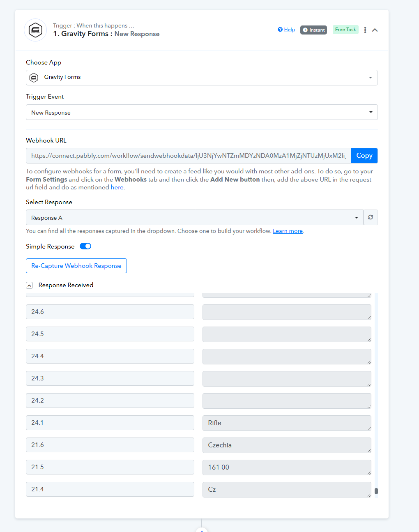
Task: Follow the 'here' link in the webhook instructions
Action: (117, 187)
